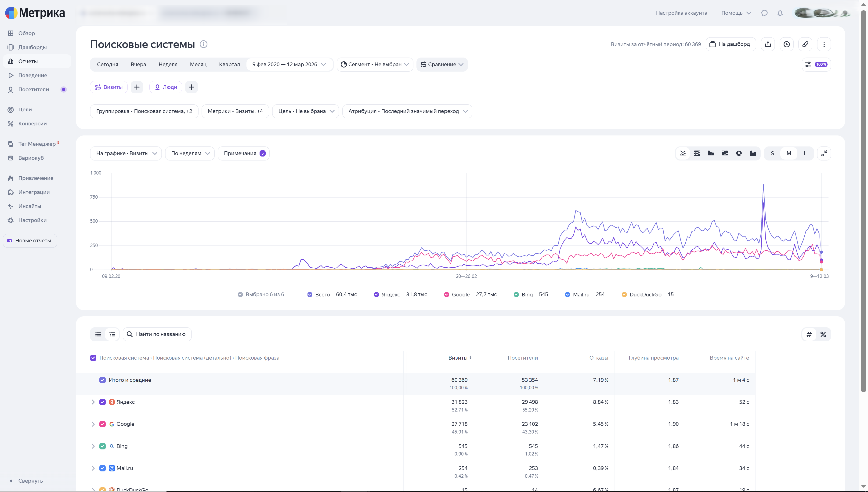Click info icon beside Поисковые системы title

click(203, 44)
